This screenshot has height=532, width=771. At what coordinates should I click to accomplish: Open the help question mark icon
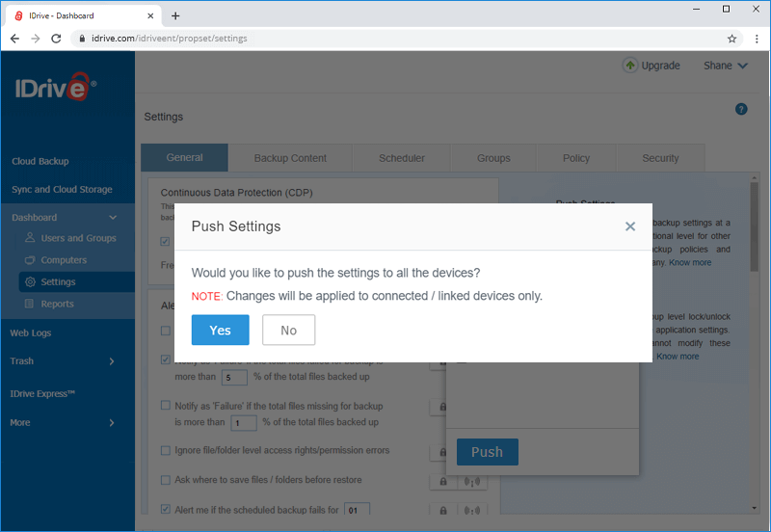pyautogui.click(x=741, y=109)
